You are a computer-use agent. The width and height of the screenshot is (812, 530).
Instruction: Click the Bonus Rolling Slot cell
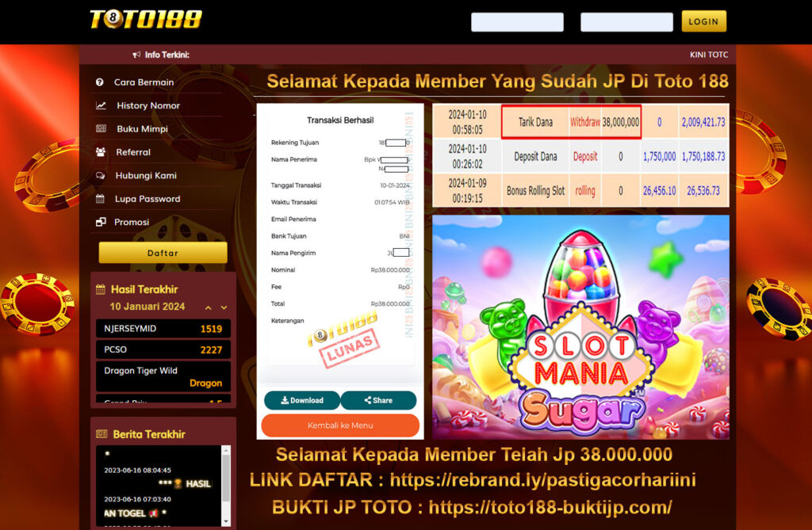coord(535,190)
